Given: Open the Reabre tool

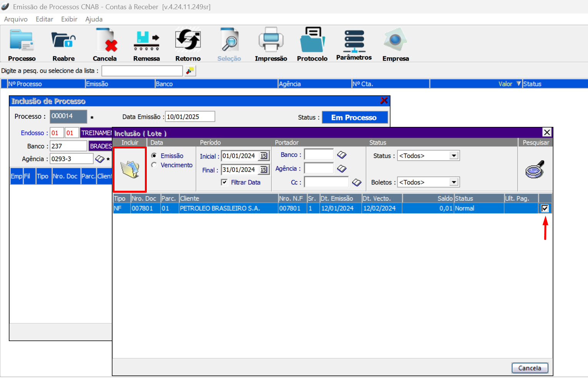Looking at the screenshot, I should click(63, 42).
